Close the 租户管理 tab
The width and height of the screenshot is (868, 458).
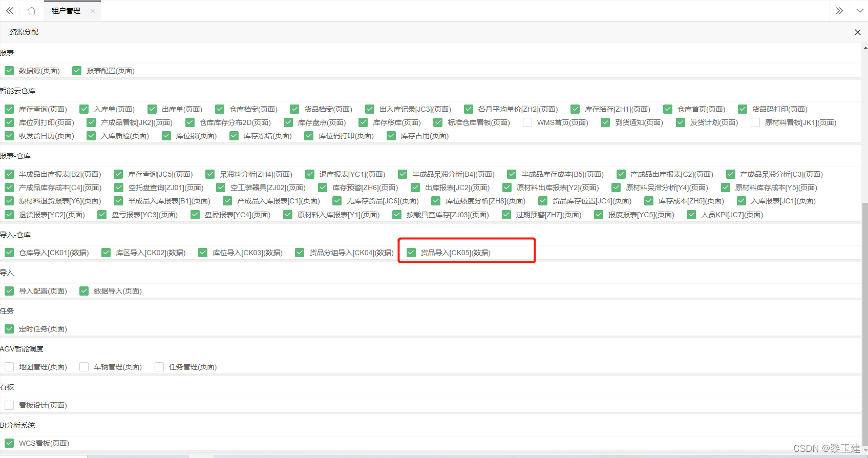[93, 11]
